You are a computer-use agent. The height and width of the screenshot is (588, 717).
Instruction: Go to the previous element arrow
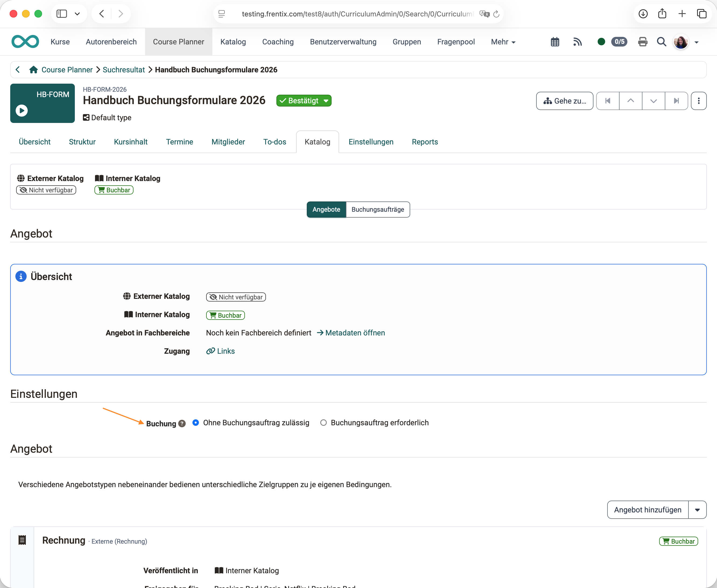click(631, 101)
